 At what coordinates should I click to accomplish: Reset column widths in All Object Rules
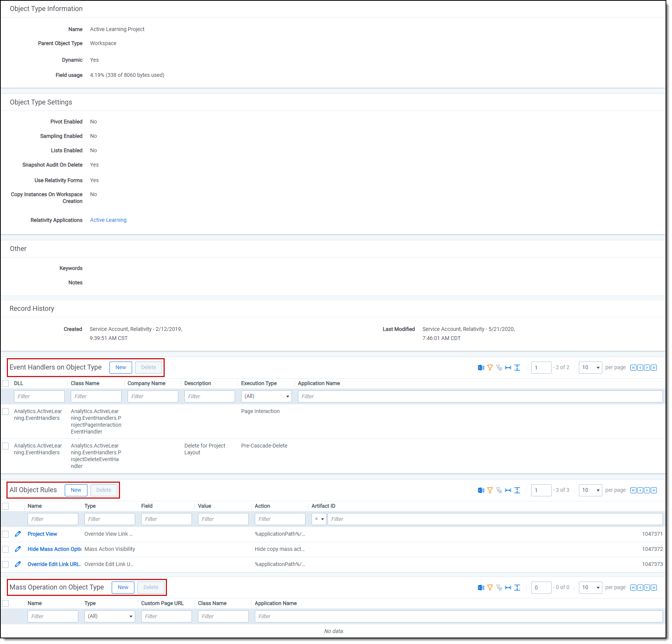508,490
